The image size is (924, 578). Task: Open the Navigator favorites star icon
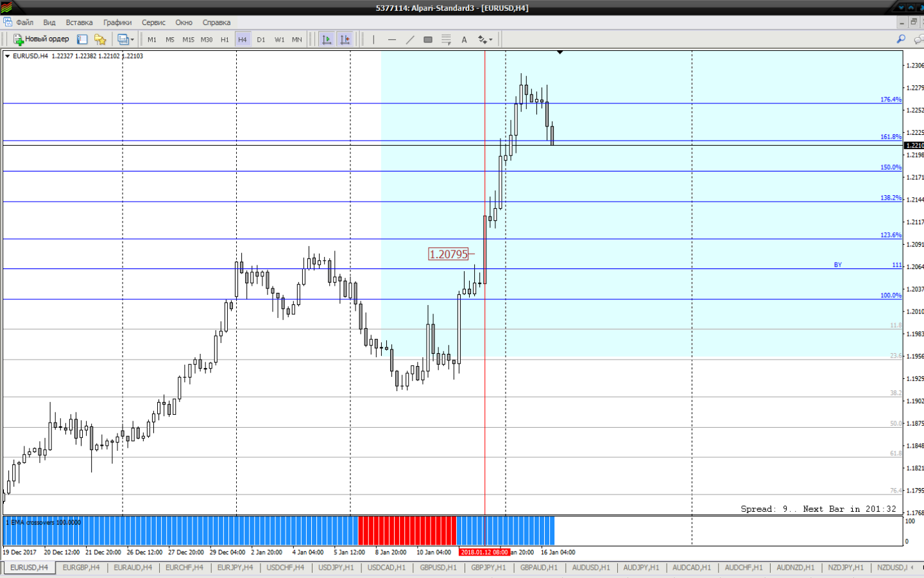pos(100,39)
